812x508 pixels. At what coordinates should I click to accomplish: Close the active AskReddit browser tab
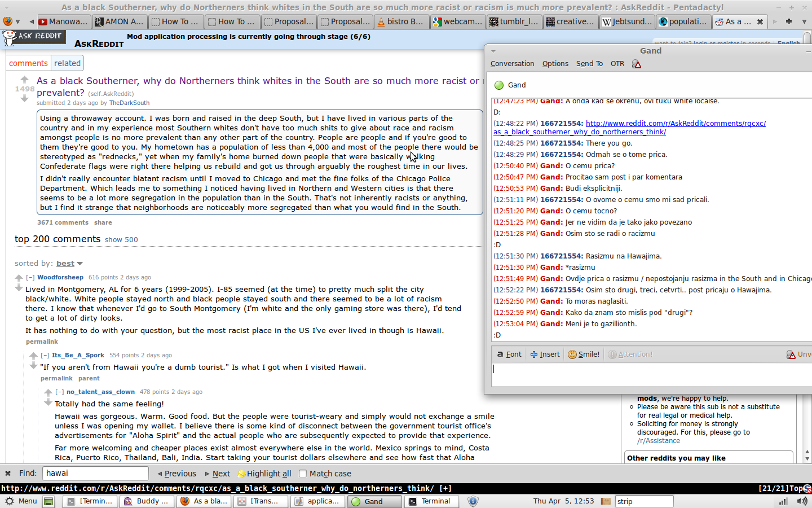[760, 21]
